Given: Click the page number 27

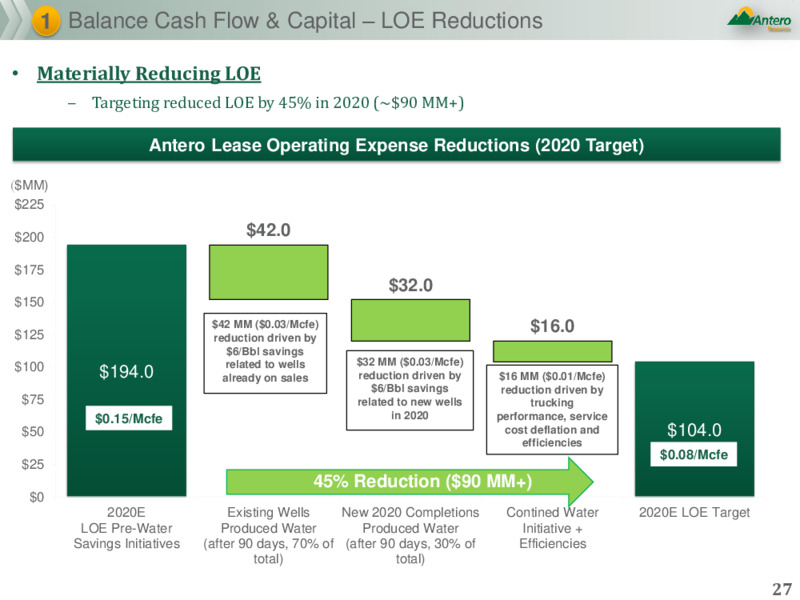Looking at the screenshot, I should click(782, 589).
